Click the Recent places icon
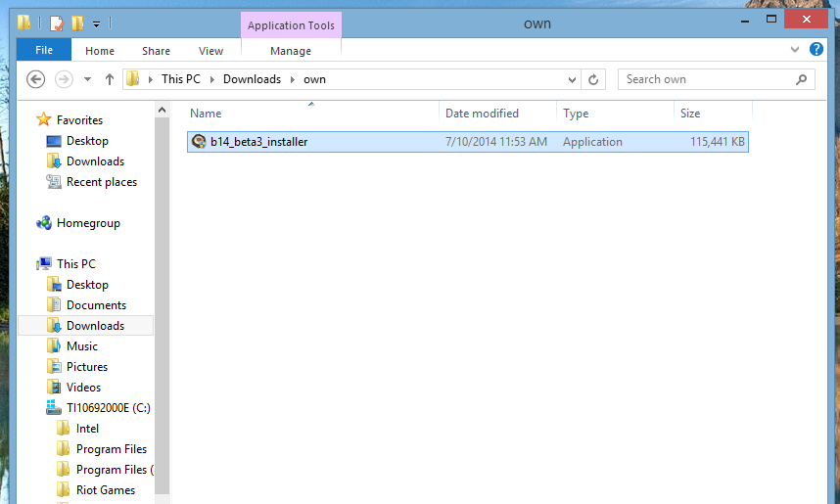The image size is (840, 504). pos(54,182)
